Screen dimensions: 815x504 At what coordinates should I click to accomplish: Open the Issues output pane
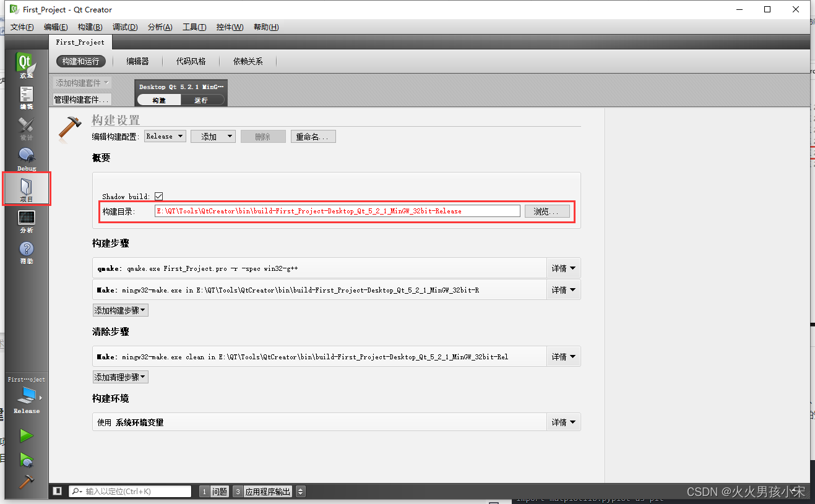coord(214,491)
